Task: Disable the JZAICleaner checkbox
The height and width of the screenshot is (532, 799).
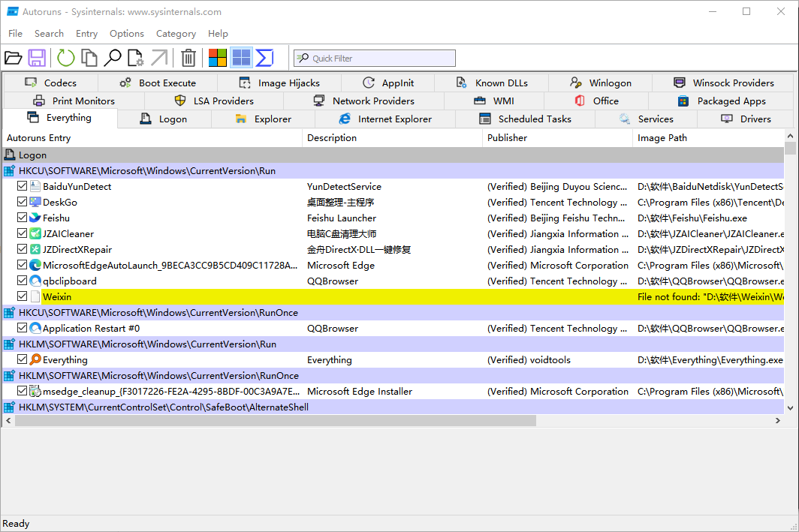Action: pos(22,233)
